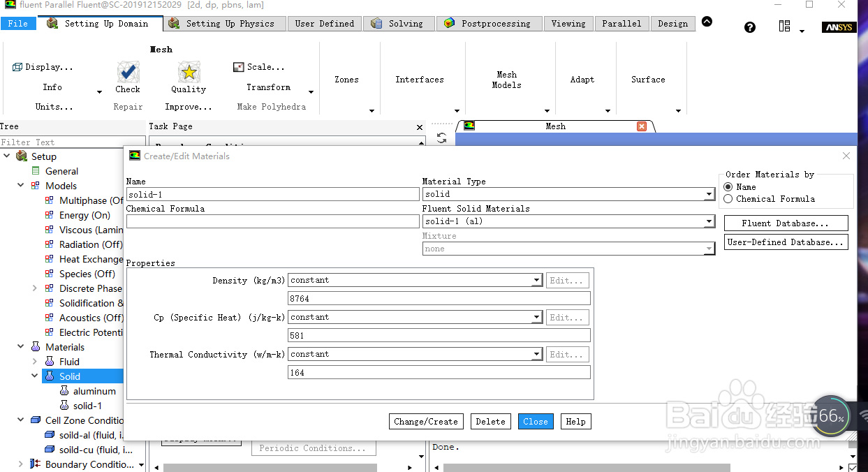This screenshot has height=472, width=868.
Task: Click the Change/Create button
Action: (x=426, y=422)
